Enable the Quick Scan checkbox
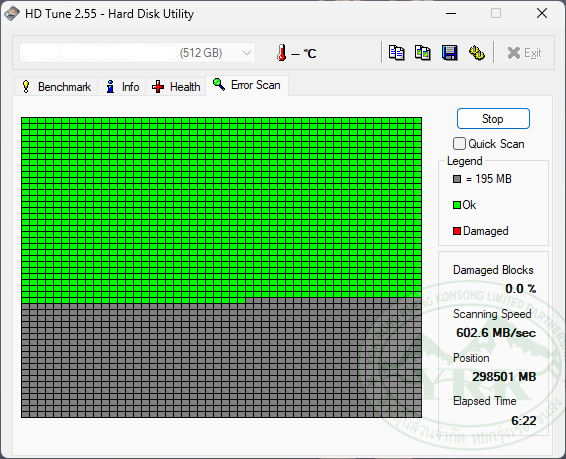 [x=459, y=144]
